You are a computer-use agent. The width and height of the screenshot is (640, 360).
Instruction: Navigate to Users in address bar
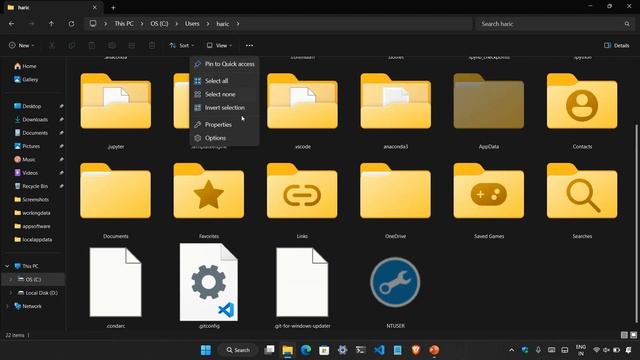click(192, 24)
